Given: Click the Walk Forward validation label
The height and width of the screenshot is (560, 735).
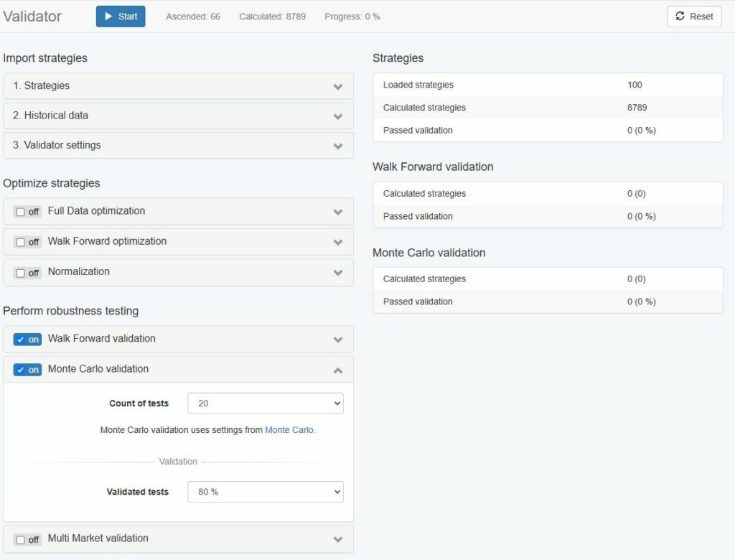Looking at the screenshot, I should (x=102, y=339).
